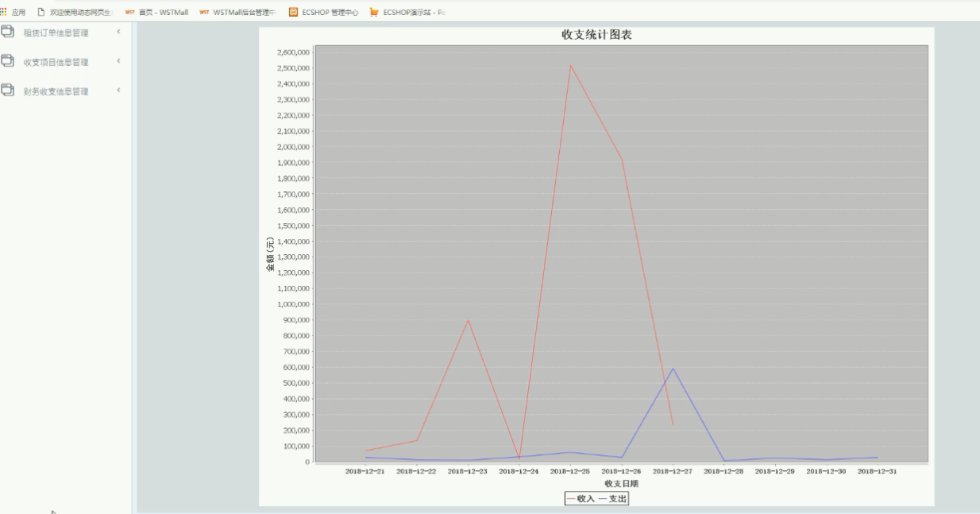Open the 租赁订单信息管理 menu item
This screenshot has height=514, width=980.
click(x=56, y=33)
